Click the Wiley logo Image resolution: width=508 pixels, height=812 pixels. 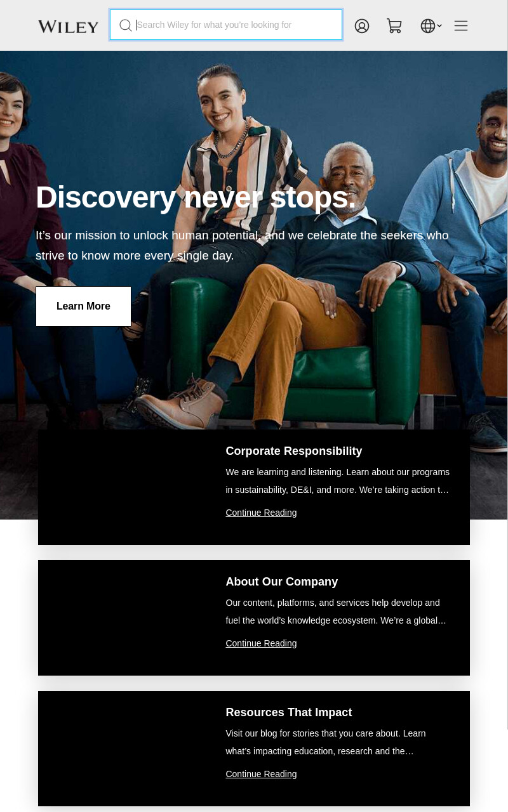tap(69, 27)
